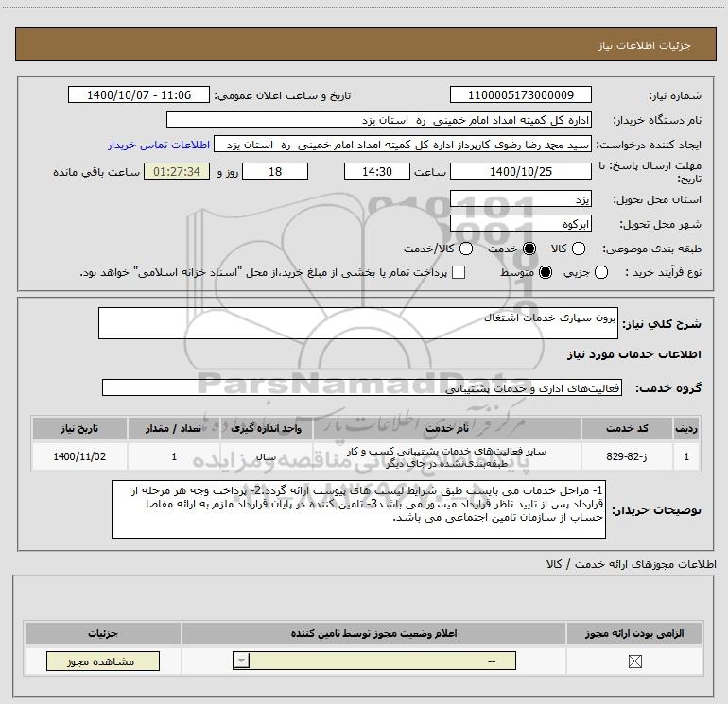This screenshot has height=704, width=728.
Task: Click the اطلاعات مجوزهای ارائه خدمت heading
Action: click(631, 564)
